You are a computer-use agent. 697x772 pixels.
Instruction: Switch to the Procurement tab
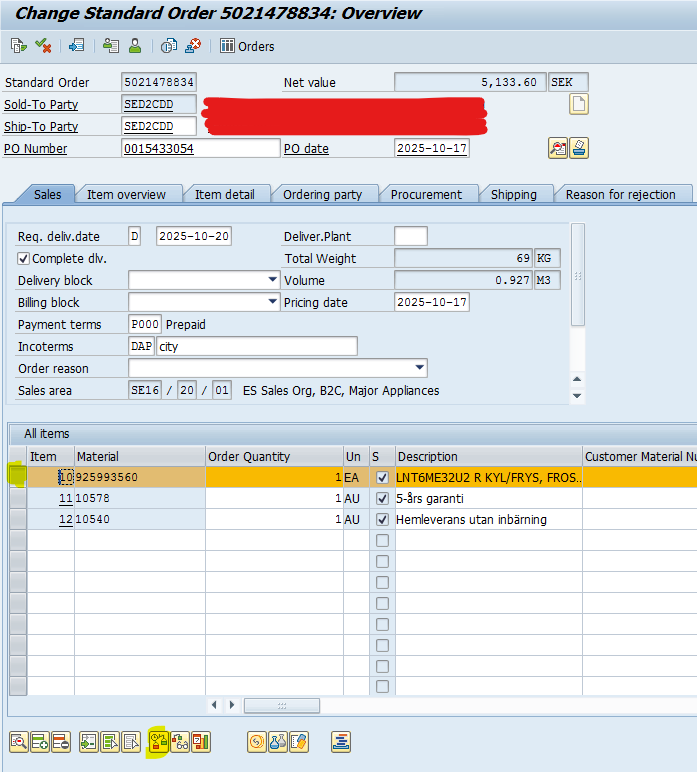[x=426, y=194]
